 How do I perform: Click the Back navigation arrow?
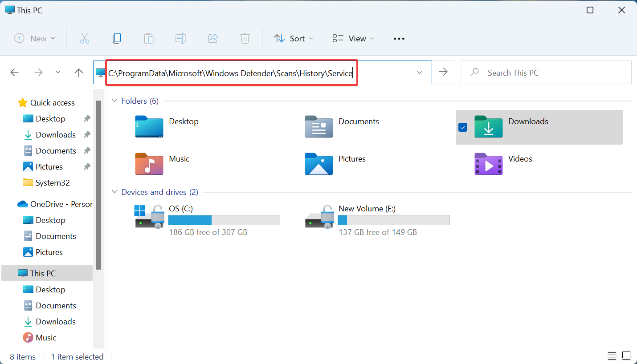(x=14, y=73)
